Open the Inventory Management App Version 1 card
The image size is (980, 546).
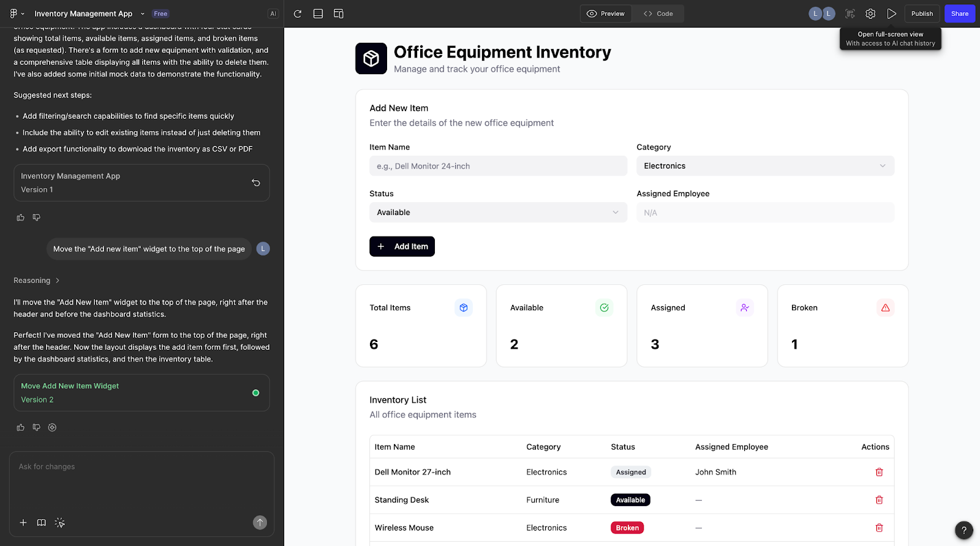pyautogui.click(x=141, y=183)
